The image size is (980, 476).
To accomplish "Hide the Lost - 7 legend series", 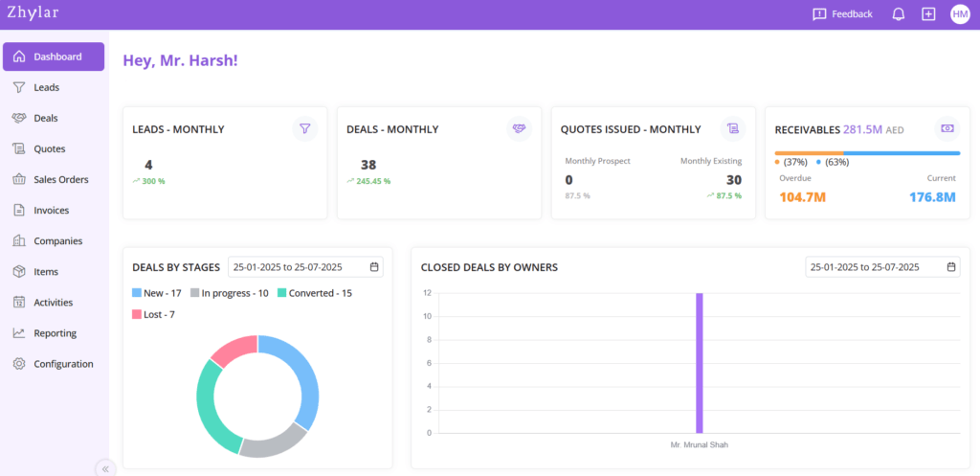I will click(153, 314).
